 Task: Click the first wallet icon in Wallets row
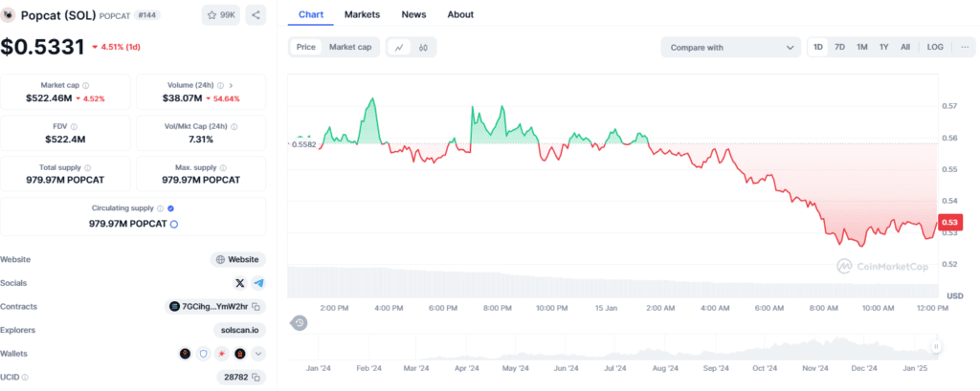point(185,354)
